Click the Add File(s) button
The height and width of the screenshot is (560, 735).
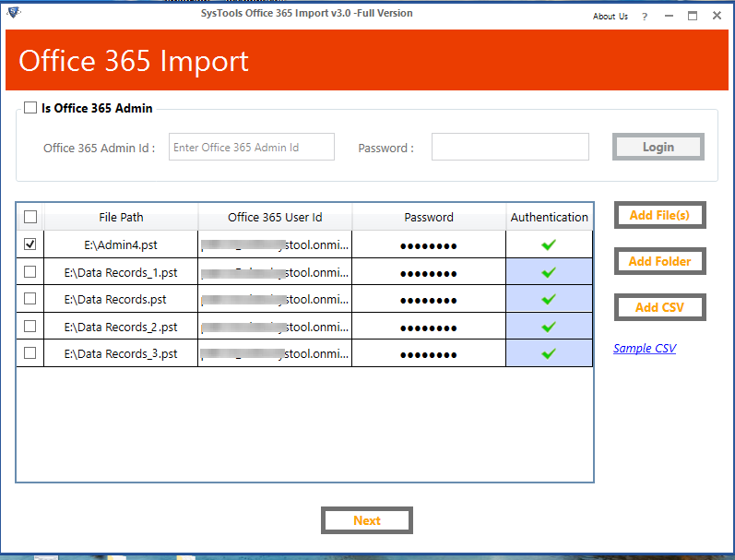click(659, 215)
